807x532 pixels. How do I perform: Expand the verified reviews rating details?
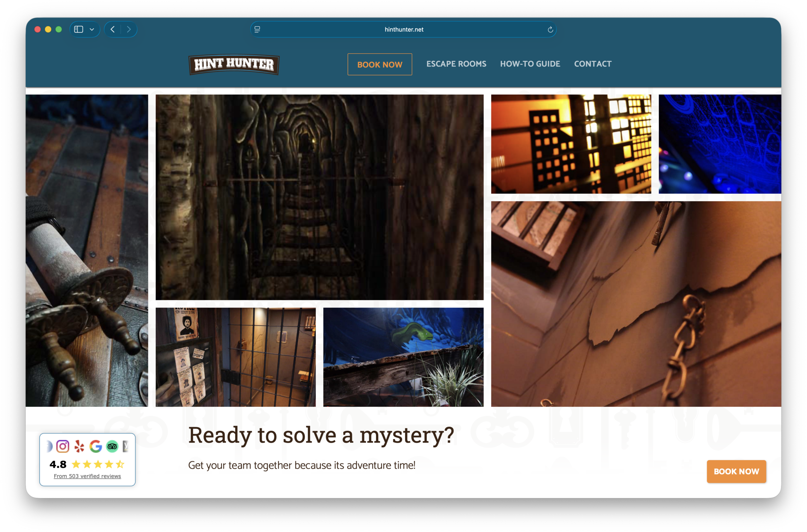(88, 476)
